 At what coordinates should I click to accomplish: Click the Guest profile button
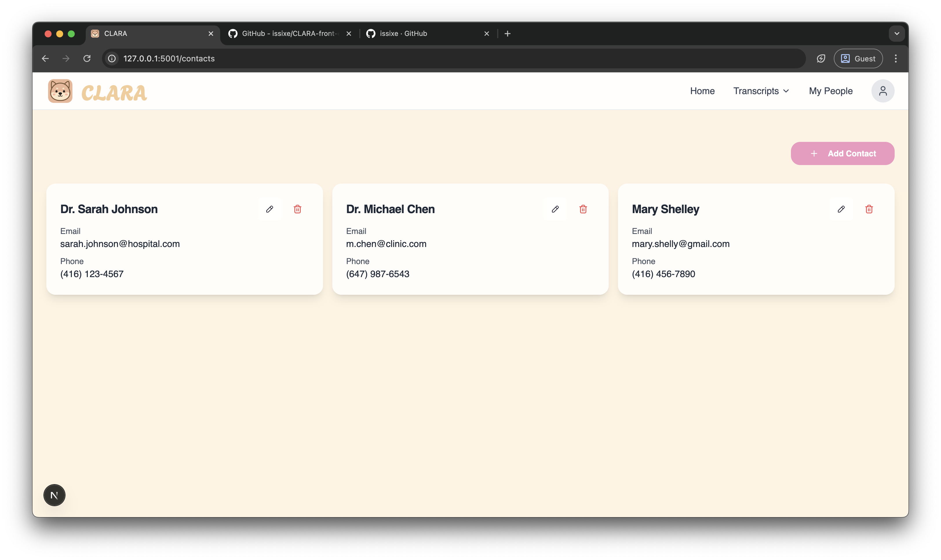(858, 58)
